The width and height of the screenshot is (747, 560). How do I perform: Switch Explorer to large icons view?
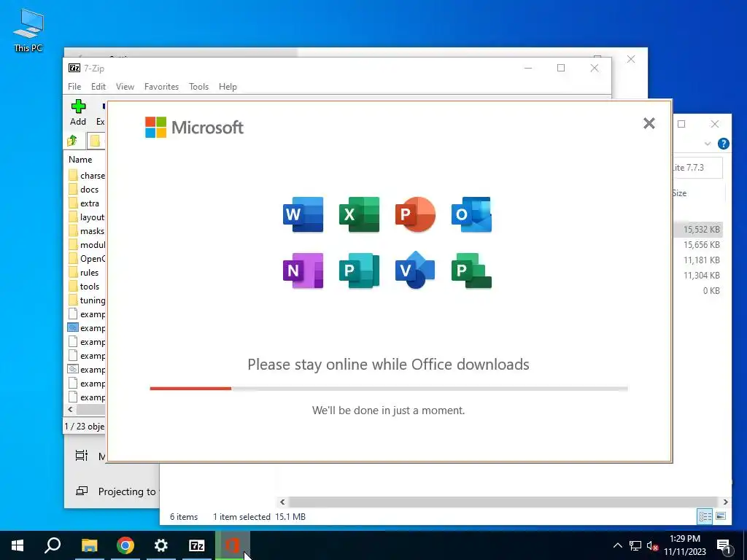point(721,517)
